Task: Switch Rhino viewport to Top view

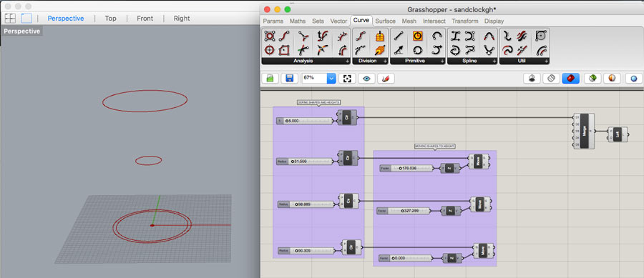Action: pos(110,19)
